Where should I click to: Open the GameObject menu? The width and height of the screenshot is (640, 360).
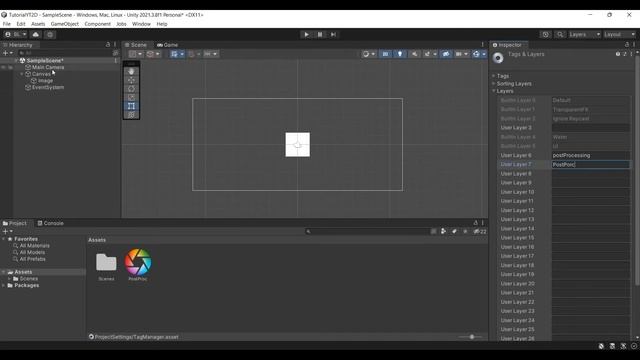[x=64, y=24]
